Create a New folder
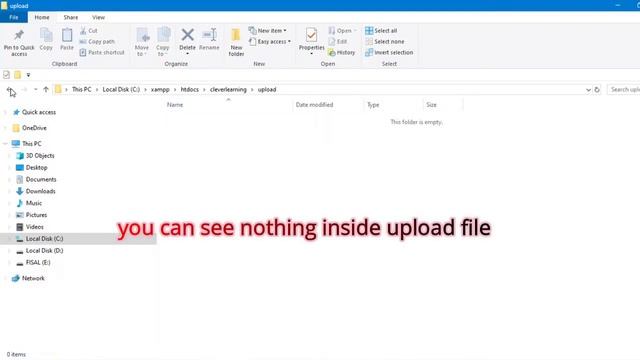Viewport: 640px width, 360px height. pyautogui.click(x=236, y=42)
